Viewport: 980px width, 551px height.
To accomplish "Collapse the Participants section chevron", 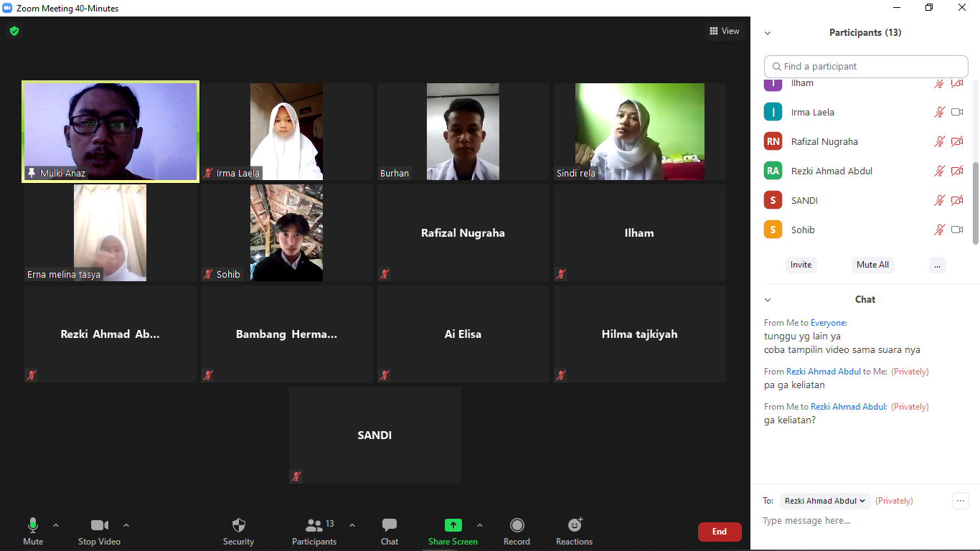I will pyautogui.click(x=768, y=32).
